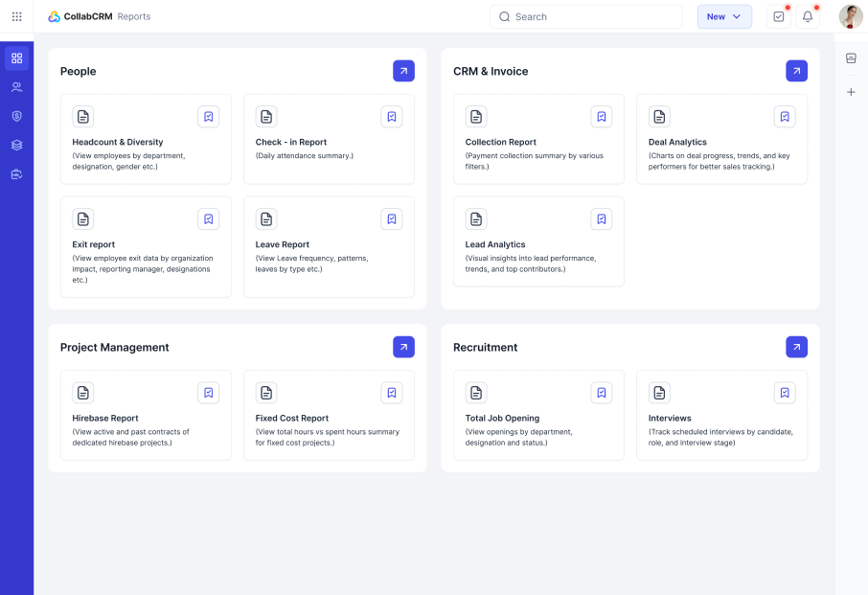Click the Total Job Opening document icon
Screen dimensions: 868x595
(x=476, y=393)
